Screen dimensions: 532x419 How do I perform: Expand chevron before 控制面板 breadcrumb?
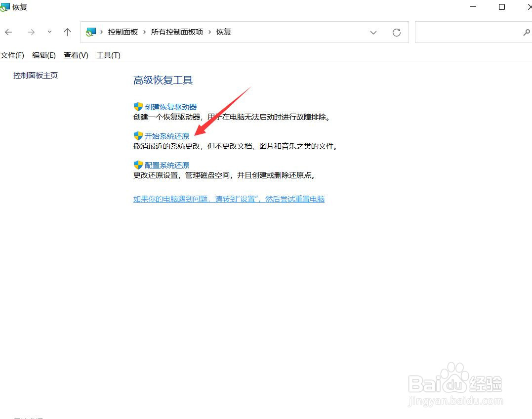(101, 32)
